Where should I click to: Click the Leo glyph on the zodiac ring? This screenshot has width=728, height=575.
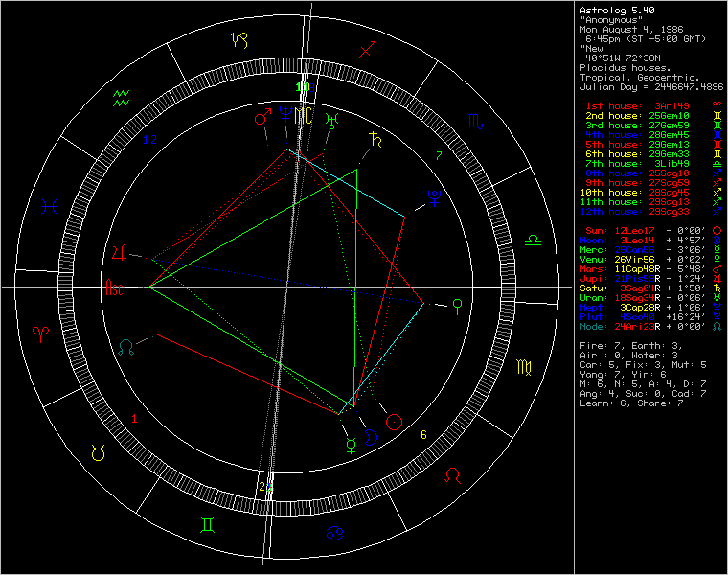(453, 475)
